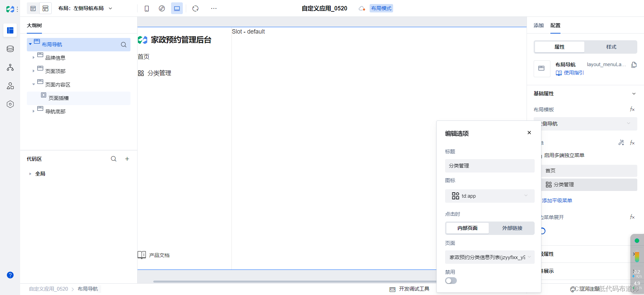Select 外部链接 click option

coord(512,228)
